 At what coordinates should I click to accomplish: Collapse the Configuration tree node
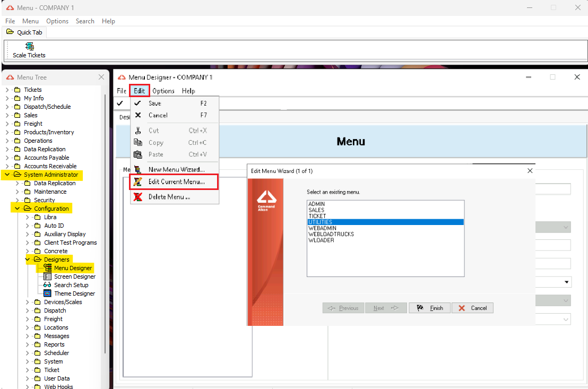coord(18,209)
